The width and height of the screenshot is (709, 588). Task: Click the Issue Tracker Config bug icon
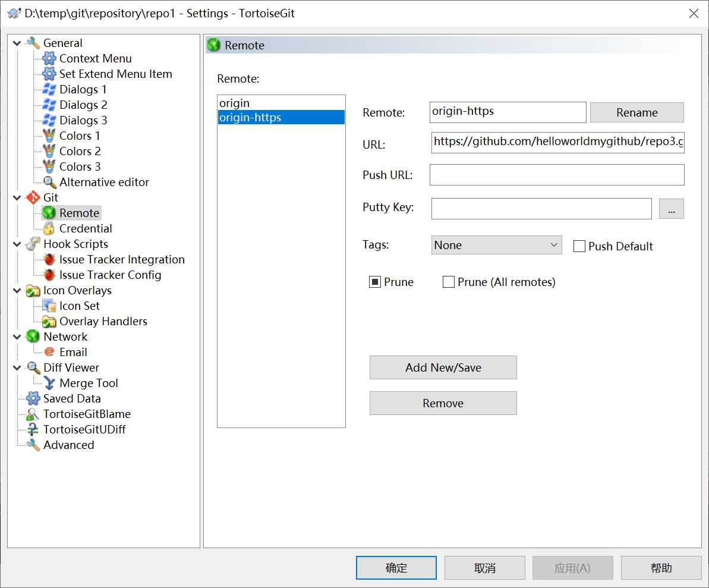click(49, 275)
